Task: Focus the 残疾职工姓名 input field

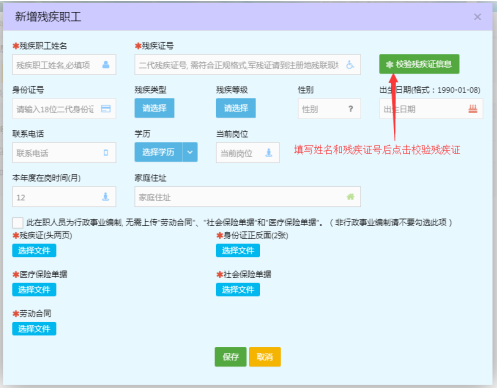Action: [x=64, y=64]
